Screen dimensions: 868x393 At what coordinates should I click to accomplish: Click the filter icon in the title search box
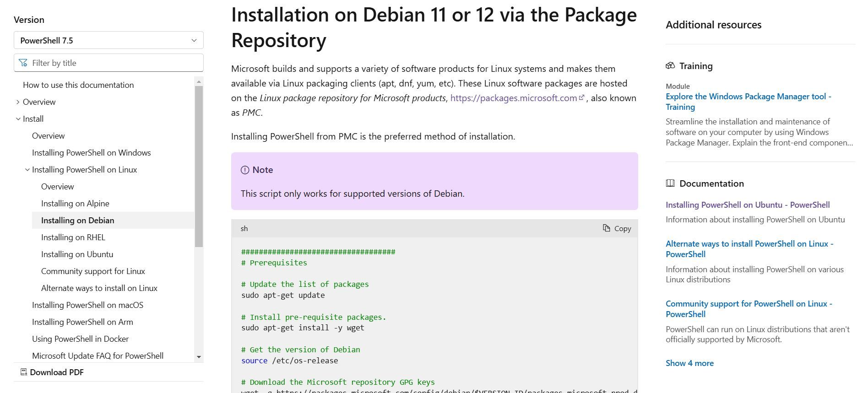tap(23, 63)
